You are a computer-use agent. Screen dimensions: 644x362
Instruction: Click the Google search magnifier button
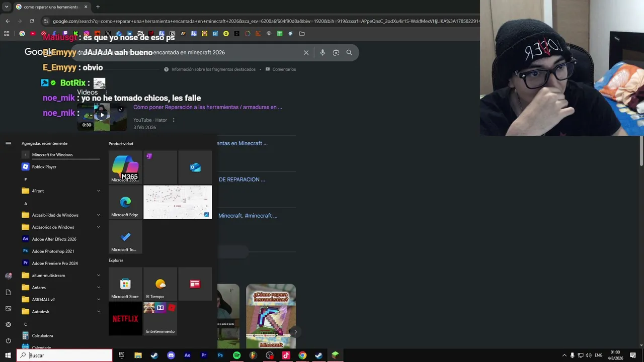click(x=349, y=52)
